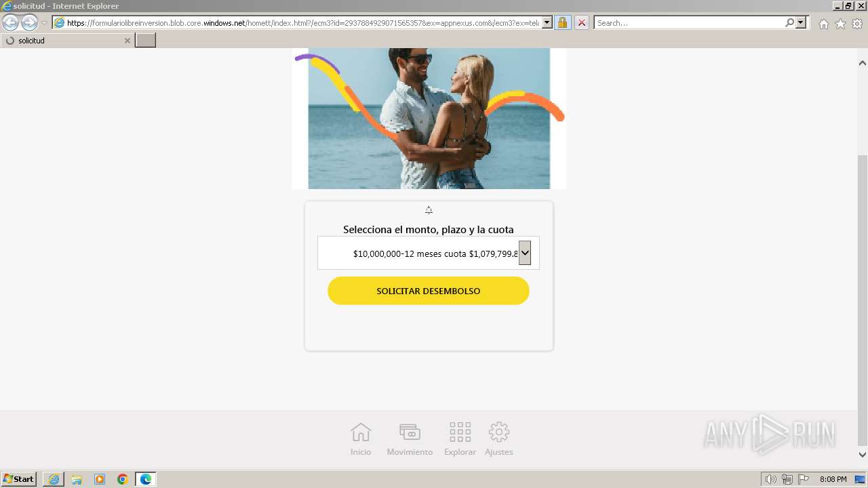Screen dimensions: 868x488
Task: Click the show desktop tray icon
Action: pos(860,479)
